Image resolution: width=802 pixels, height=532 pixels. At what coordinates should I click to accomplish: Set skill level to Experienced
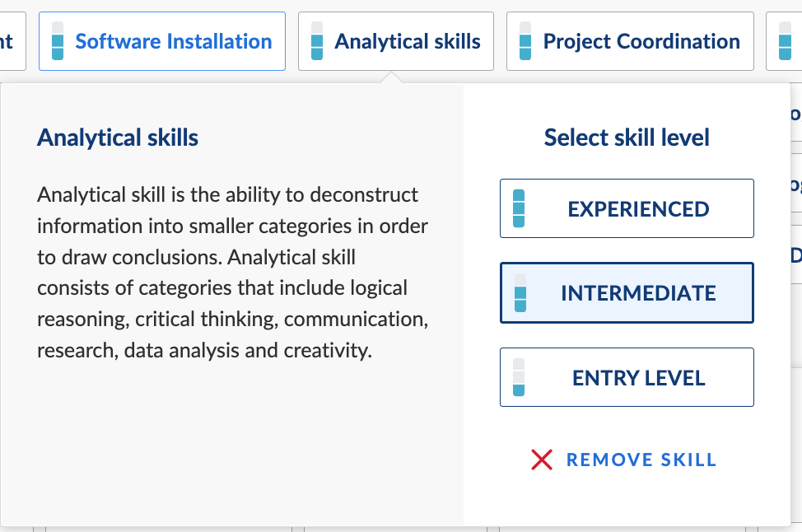[x=627, y=208]
